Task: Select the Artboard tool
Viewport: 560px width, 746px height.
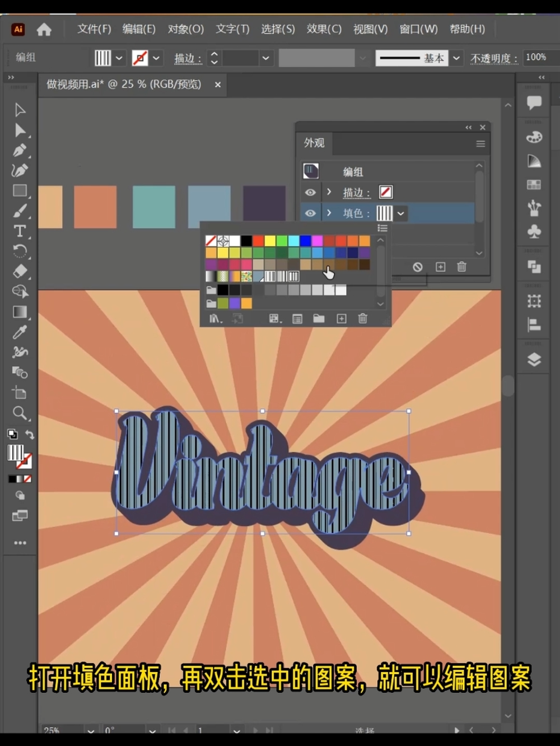Action: click(x=20, y=393)
